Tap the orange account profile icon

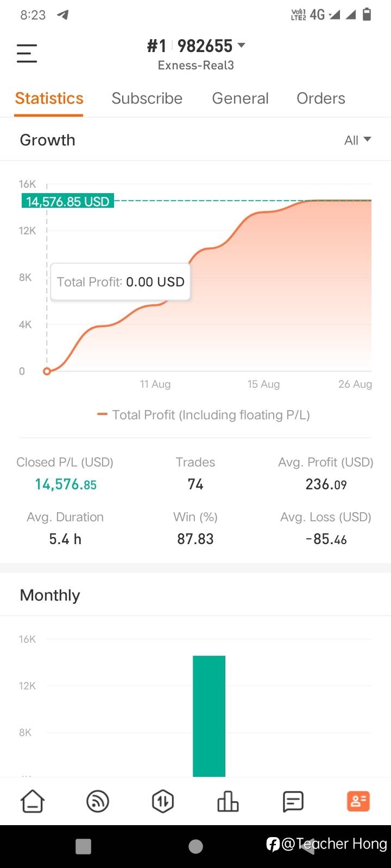coord(358,801)
